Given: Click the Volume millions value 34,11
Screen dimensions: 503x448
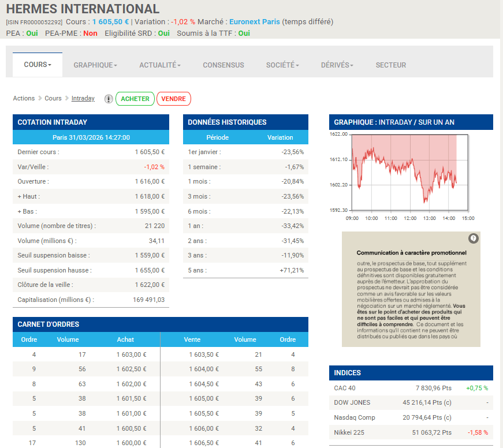Looking at the screenshot, I should coord(157,241).
